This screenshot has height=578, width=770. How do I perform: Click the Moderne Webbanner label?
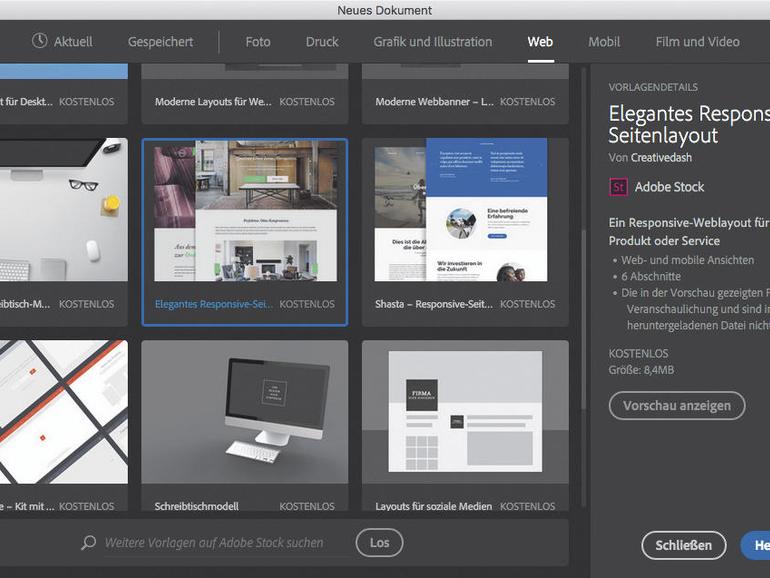point(434,102)
